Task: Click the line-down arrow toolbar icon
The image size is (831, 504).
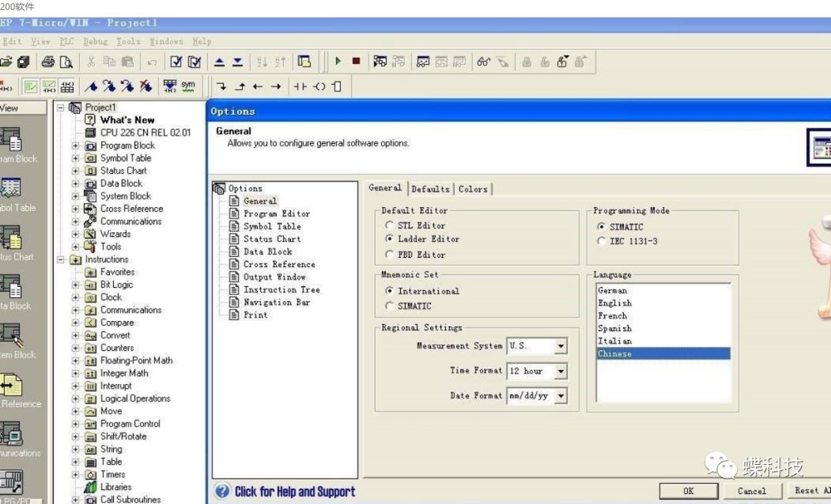Action: pos(222,86)
